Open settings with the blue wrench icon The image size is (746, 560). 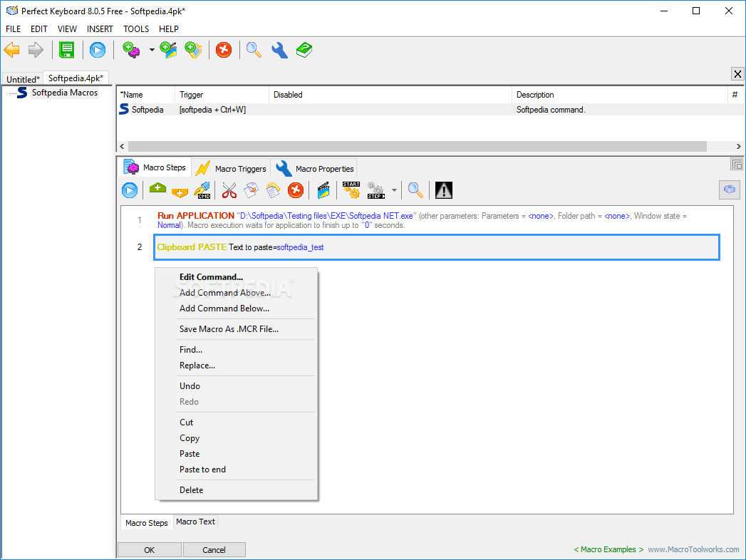(x=279, y=50)
